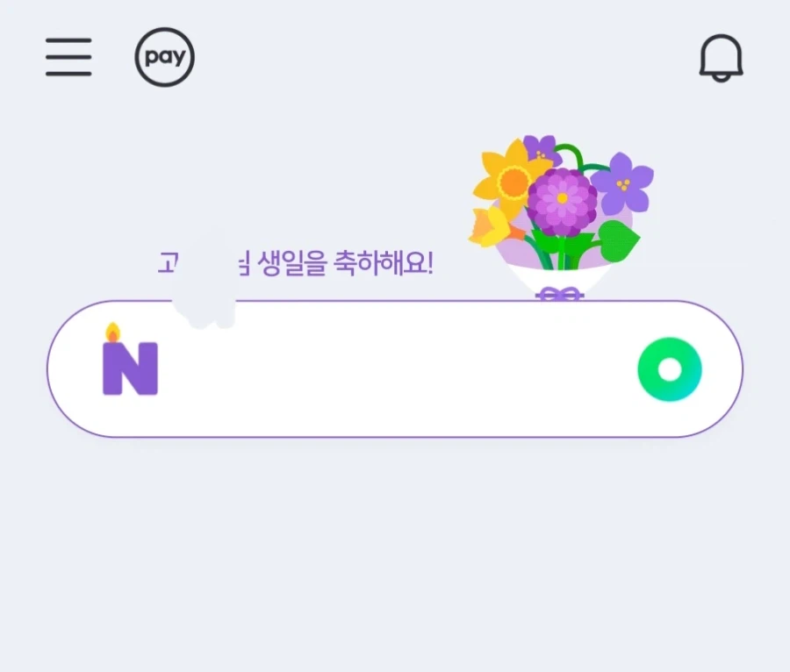The height and width of the screenshot is (672, 790).
Task: Tap the candle flame atop the N logo
Action: [114, 330]
